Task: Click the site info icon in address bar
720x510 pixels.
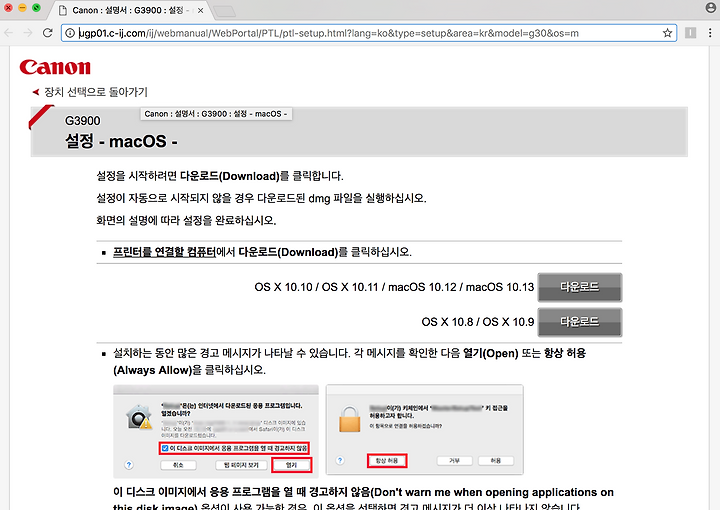Action: pyautogui.click(x=70, y=33)
